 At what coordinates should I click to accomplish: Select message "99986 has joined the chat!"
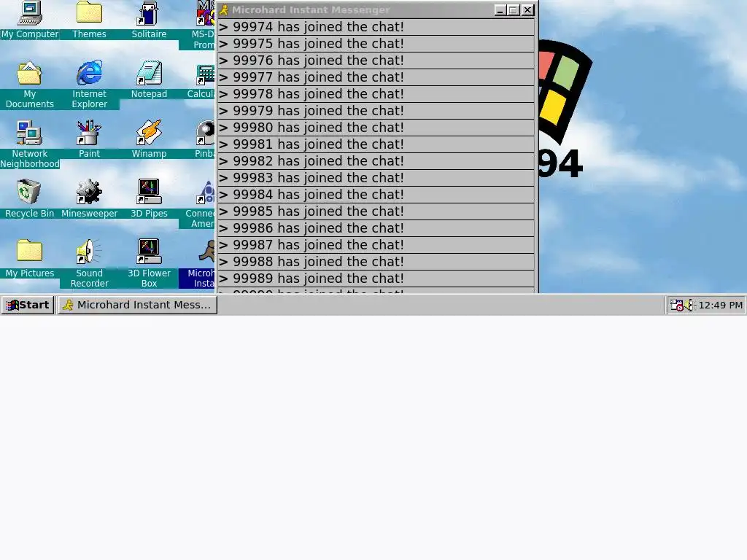coord(376,228)
